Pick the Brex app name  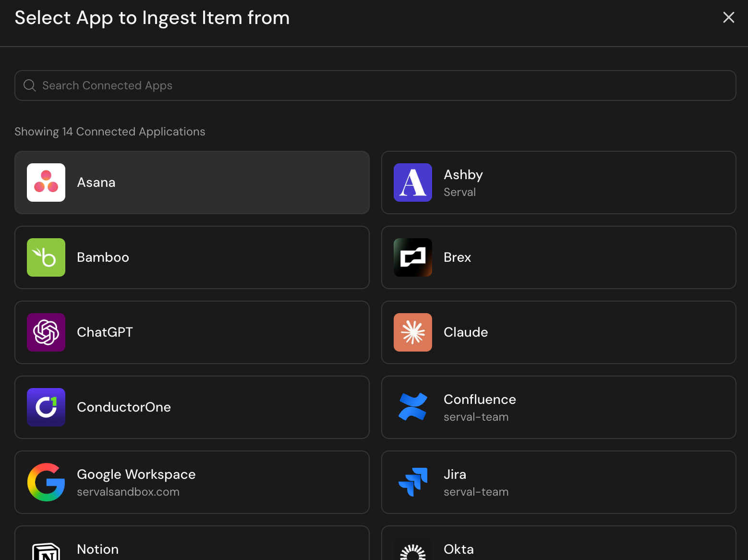[x=457, y=257]
